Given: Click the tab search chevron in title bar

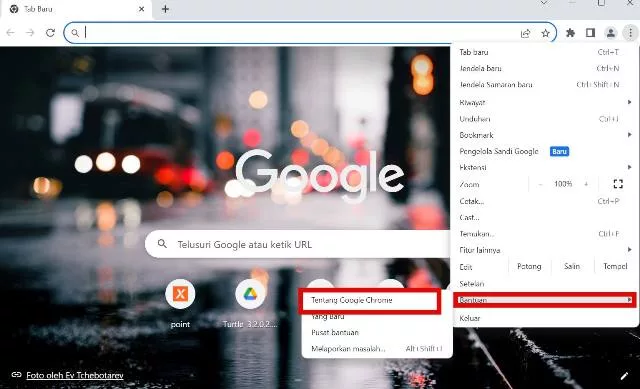Looking at the screenshot, I should coord(544,3).
